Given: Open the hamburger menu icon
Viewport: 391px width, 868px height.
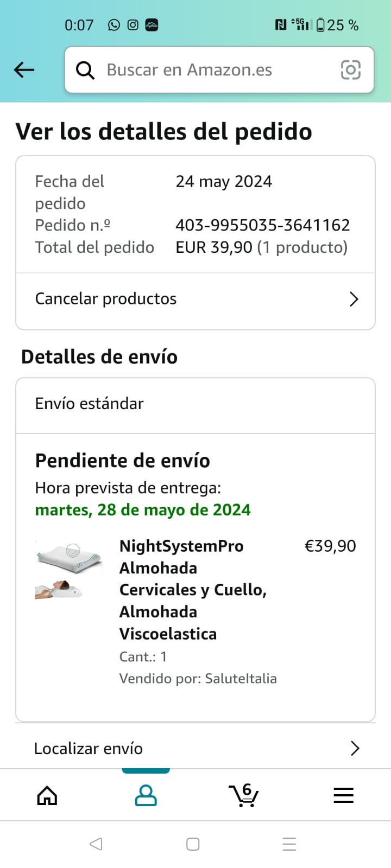Looking at the screenshot, I should (x=343, y=796).
